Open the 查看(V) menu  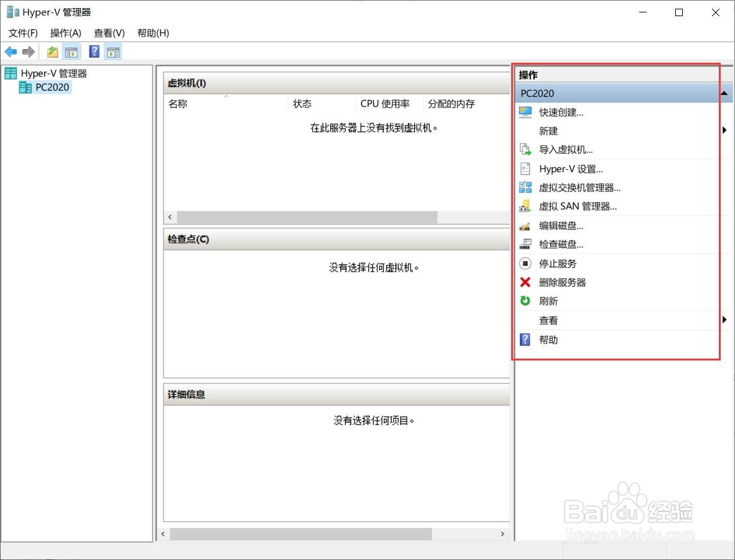coord(109,33)
